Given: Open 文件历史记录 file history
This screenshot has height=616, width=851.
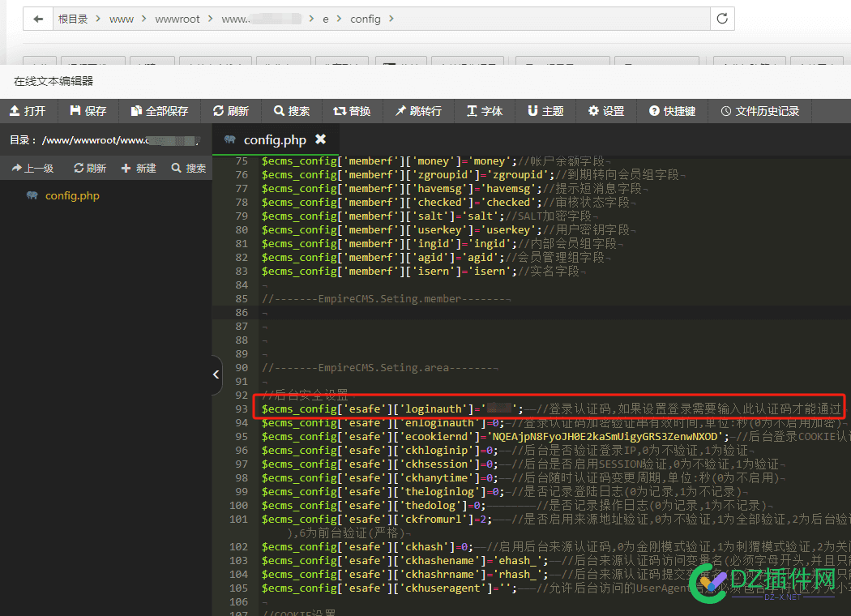Looking at the screenshot, I should (x=760, y=111).
